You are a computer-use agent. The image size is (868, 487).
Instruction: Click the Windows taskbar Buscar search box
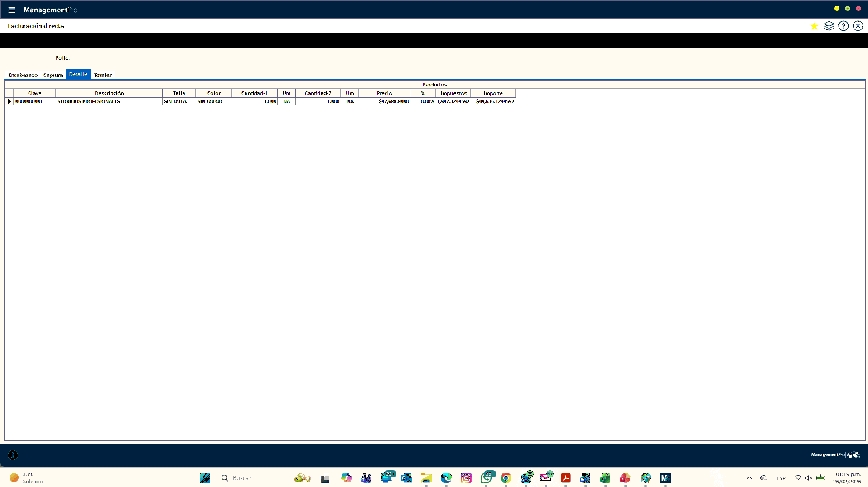[258, 478]
